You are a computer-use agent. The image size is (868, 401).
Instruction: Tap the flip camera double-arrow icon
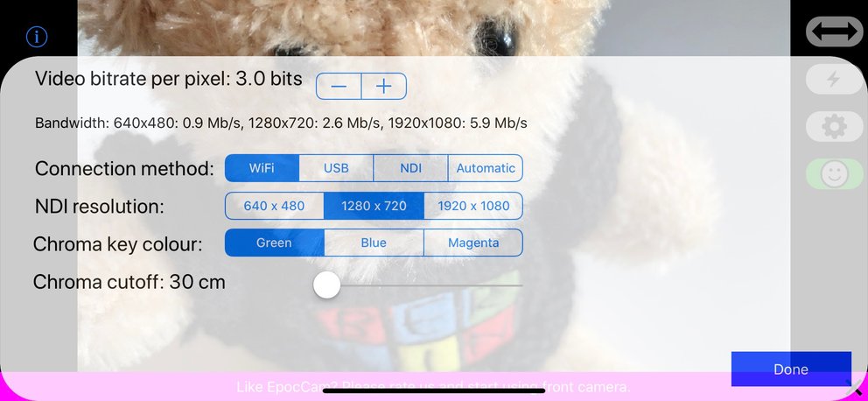tap(834, 32)
